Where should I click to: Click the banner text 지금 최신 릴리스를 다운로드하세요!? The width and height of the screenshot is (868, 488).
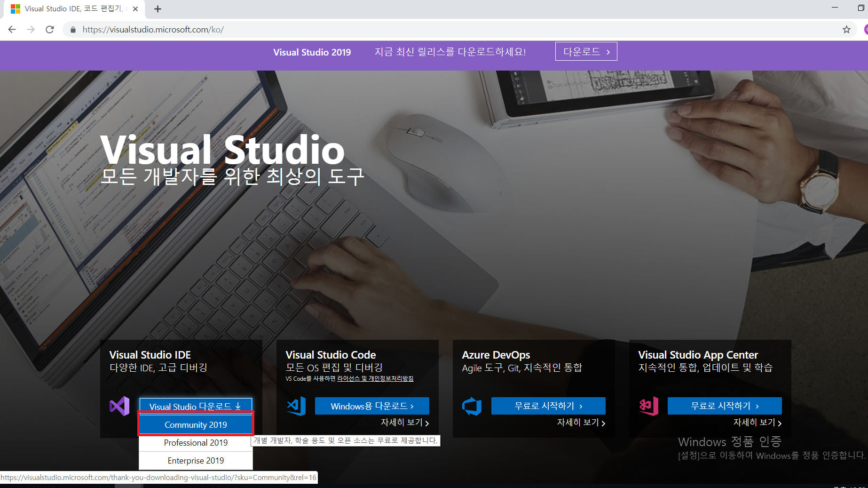(x=450, y=52)
